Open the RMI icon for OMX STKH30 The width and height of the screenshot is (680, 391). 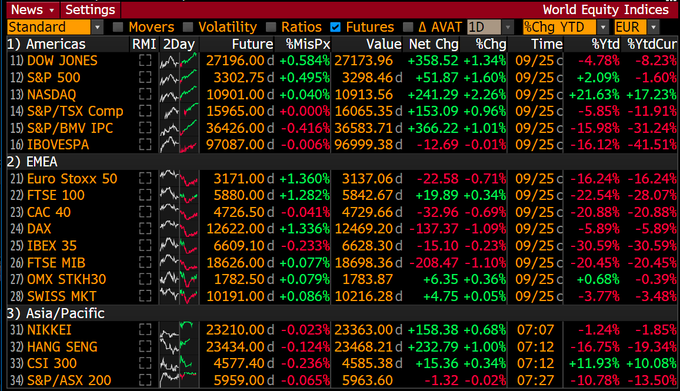pos(145,280)
